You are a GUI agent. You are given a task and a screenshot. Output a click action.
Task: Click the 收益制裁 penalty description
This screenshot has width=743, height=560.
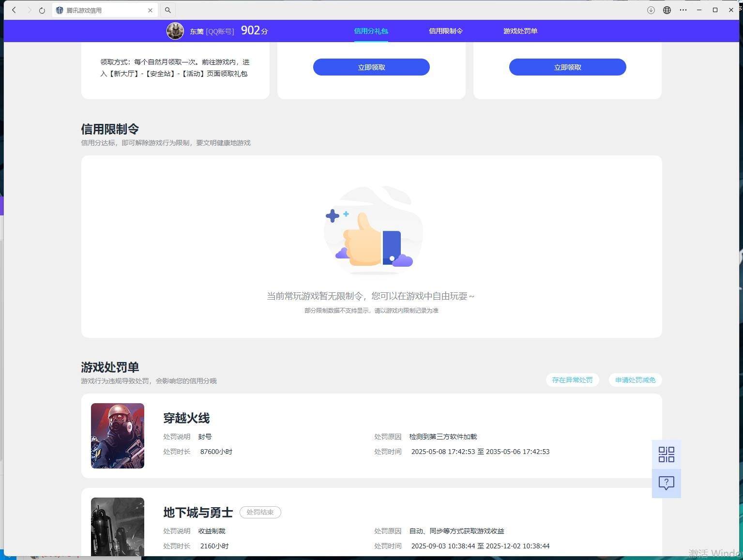coord(212,531)
